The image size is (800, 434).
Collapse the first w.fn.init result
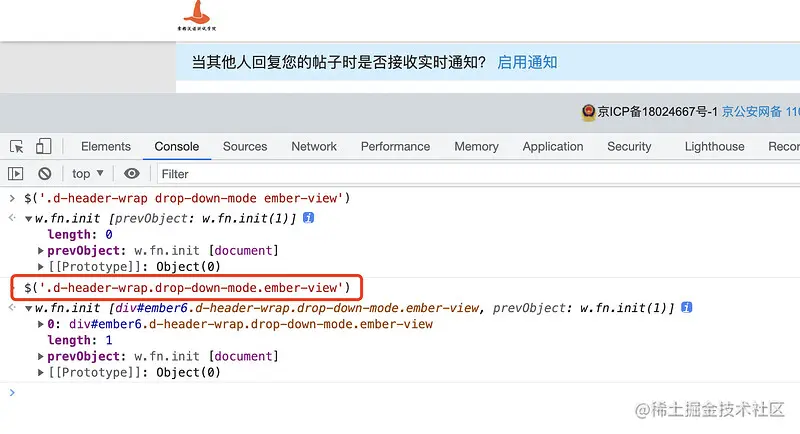tap(29, 219)
